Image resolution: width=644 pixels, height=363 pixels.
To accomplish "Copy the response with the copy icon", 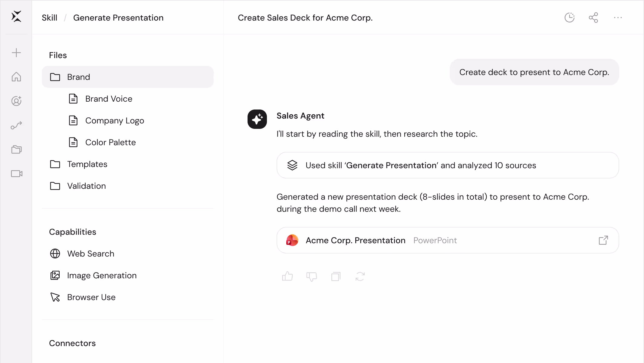I will click(336, 276).
